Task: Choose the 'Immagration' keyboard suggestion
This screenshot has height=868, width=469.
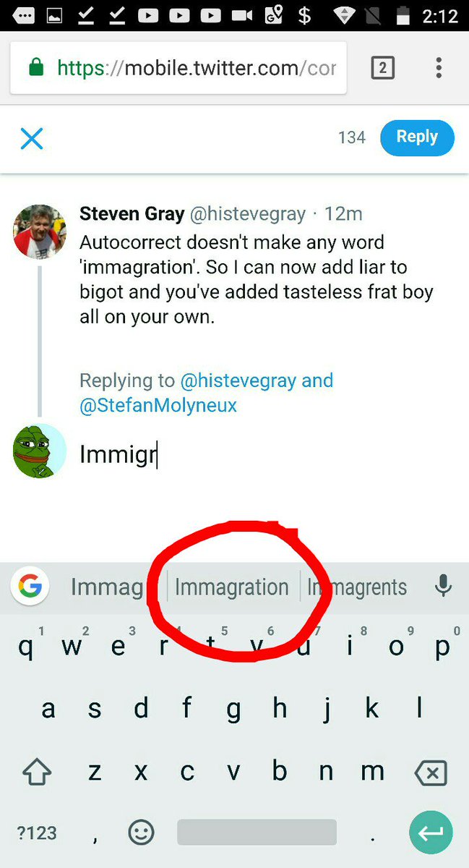Action: pos(232,587)
